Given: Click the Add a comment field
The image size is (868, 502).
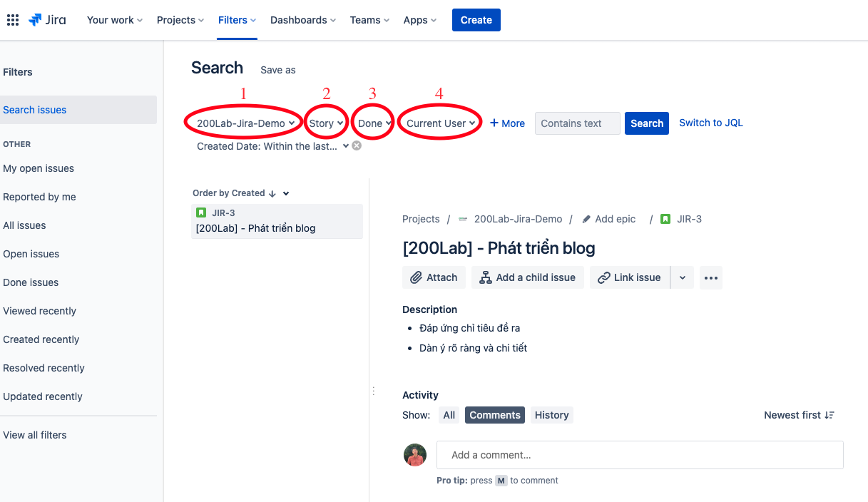Looking at the screenshot, I should pyautogui.click(x=640, y=455).
